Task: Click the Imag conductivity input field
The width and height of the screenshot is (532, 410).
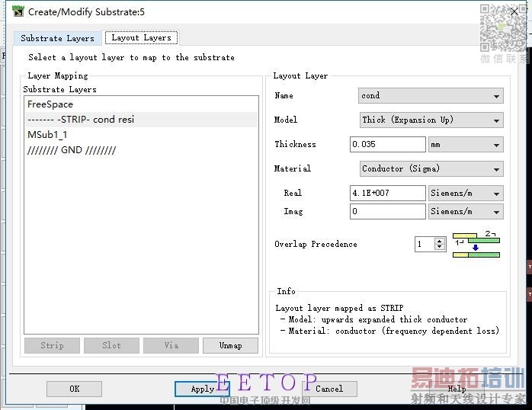Action: point(387,211)
